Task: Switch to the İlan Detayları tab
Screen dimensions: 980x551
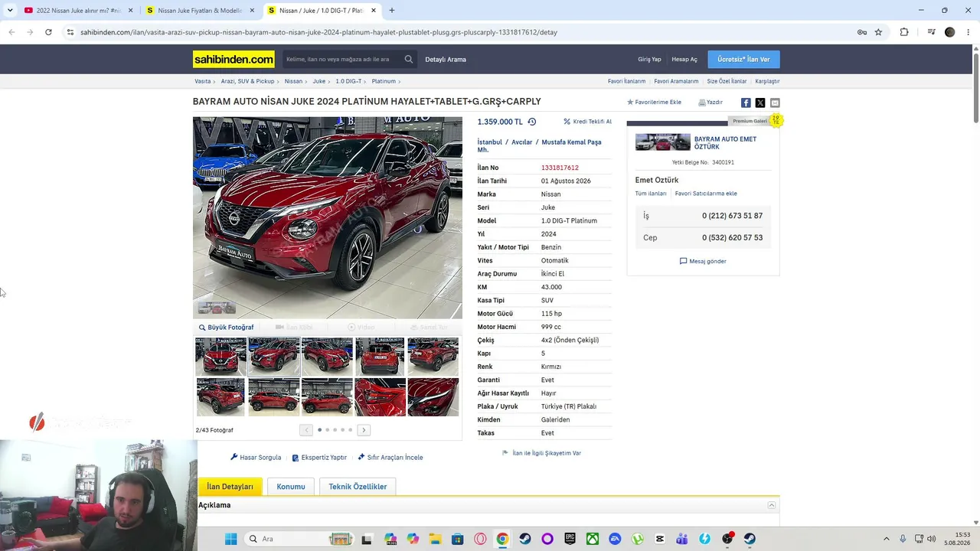Action: coord(230,487)
